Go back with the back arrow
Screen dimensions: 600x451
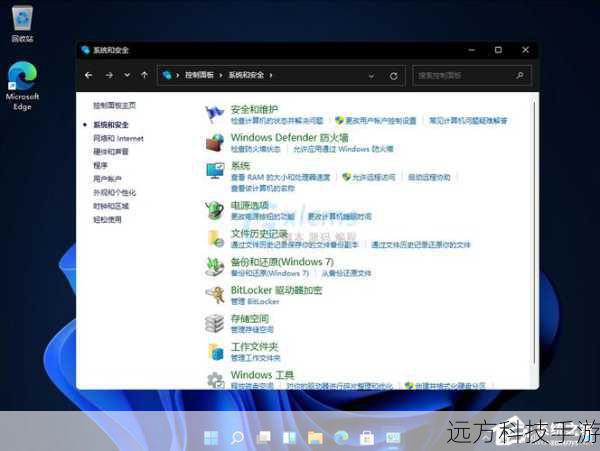click(x=88, y=75)
